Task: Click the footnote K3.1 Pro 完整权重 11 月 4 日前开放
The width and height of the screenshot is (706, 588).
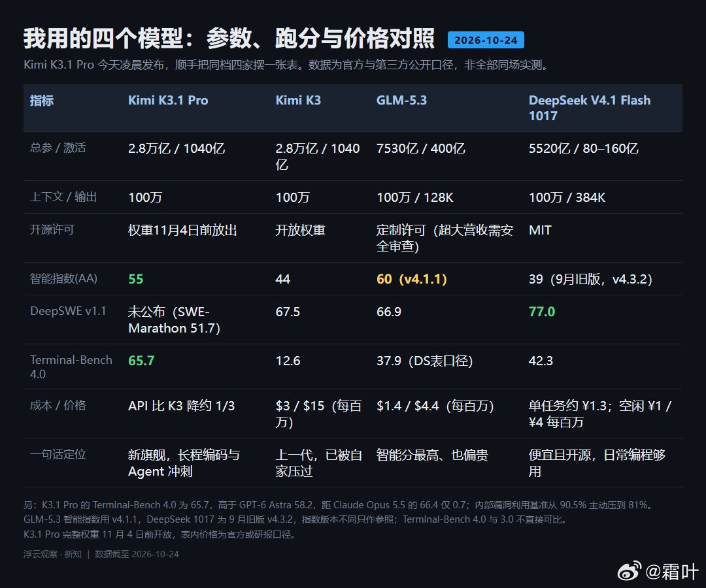Action: [x=161, y=534]
